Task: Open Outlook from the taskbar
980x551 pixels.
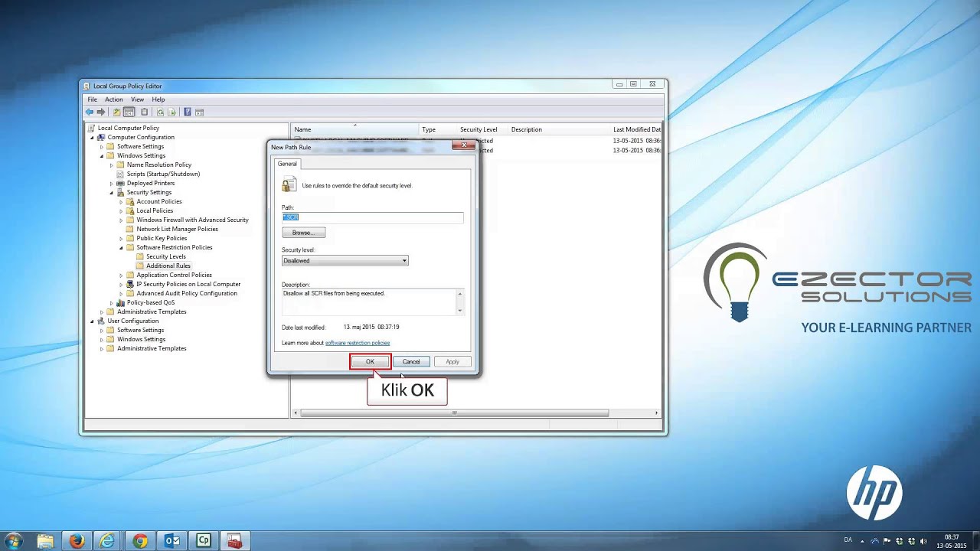Action: (x=171, y=541)
